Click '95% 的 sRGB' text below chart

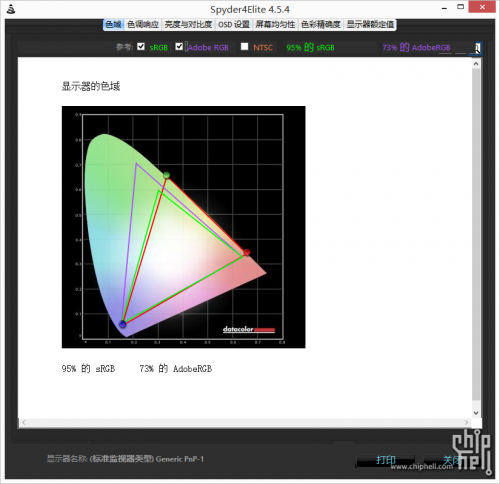coord(88,369)
